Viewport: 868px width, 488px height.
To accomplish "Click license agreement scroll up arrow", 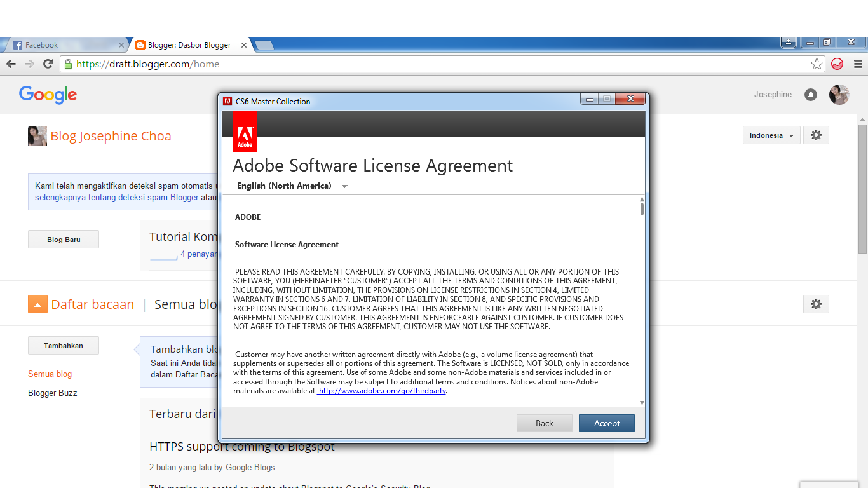I will tap(642, 199).
